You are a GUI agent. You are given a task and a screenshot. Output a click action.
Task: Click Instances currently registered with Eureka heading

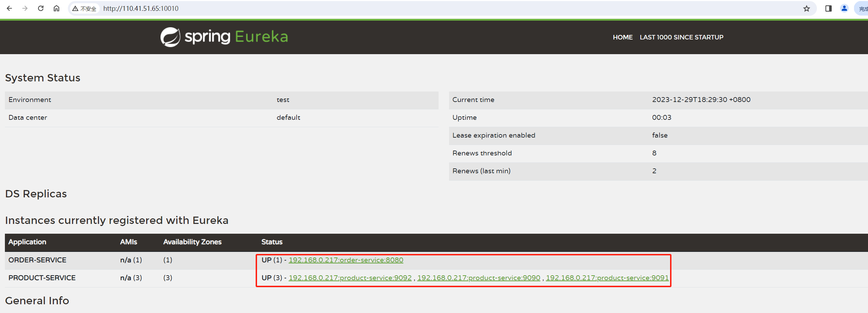point(117,220)
